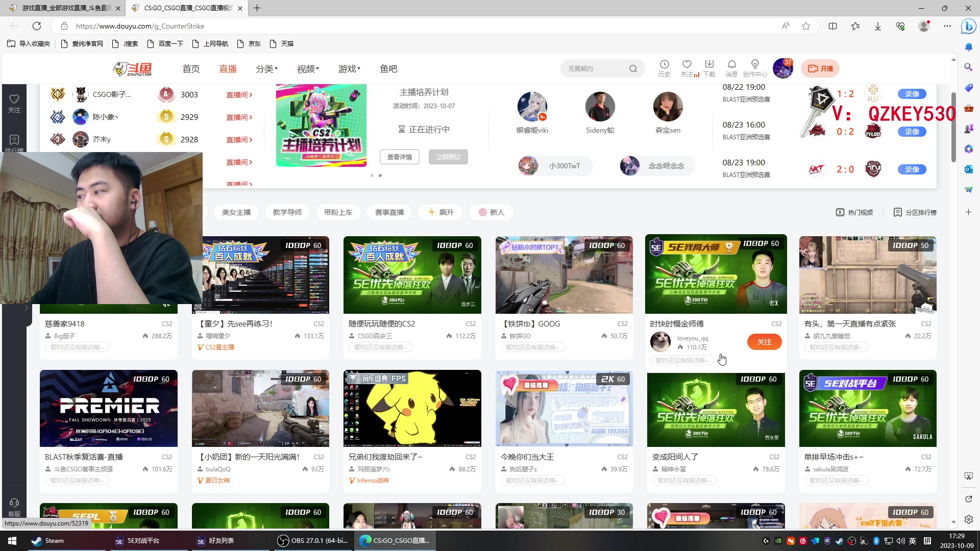
Task: Open 直播间 link for 陈小象
Action: point(239,117)
